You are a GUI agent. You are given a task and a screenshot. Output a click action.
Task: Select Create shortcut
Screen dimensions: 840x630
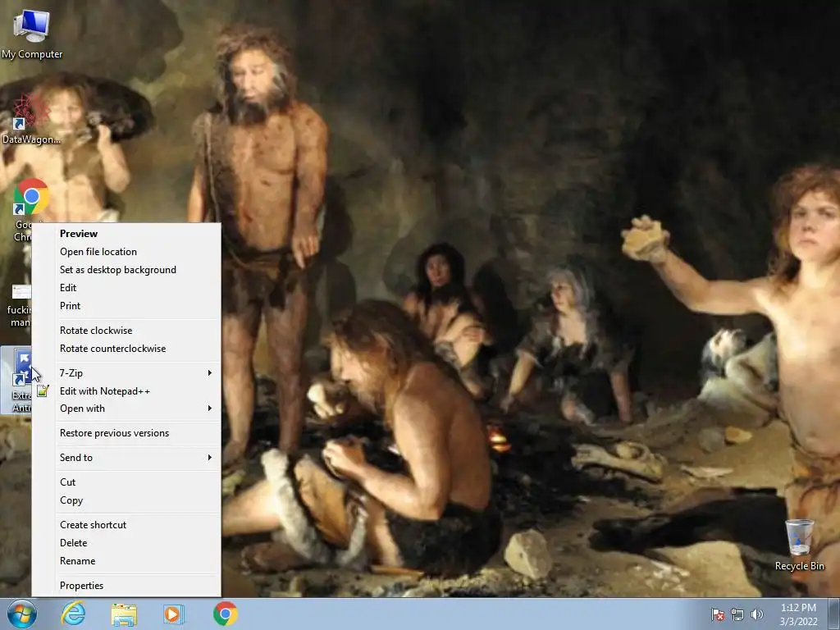point(126,525)
